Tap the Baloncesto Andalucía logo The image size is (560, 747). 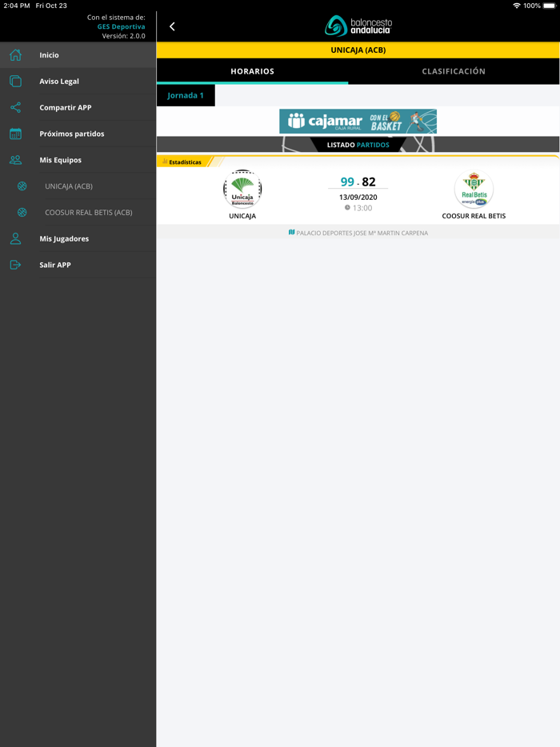[x=358, y=26]
